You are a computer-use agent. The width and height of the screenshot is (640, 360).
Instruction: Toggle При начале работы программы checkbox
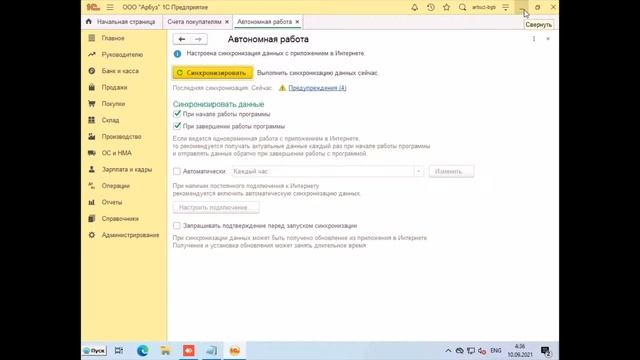(x=177, y=114)
